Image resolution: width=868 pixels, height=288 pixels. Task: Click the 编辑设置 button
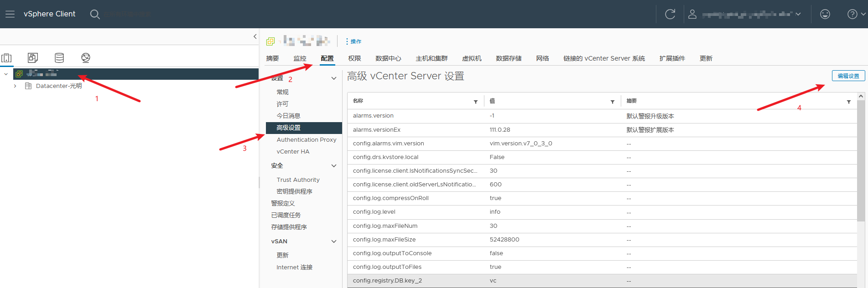click(x=848, y=76)
